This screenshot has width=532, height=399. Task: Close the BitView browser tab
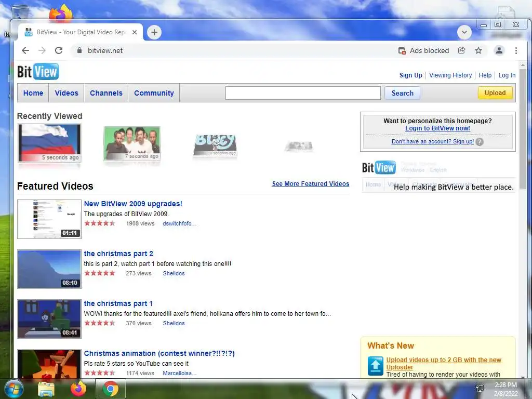coord(135,32)
